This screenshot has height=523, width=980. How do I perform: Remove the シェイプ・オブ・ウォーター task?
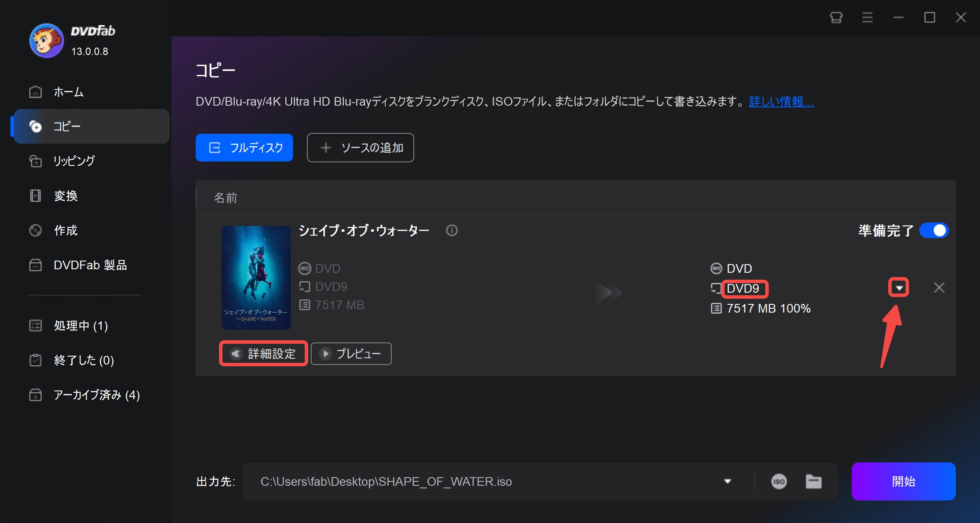(x=939, y=287)
